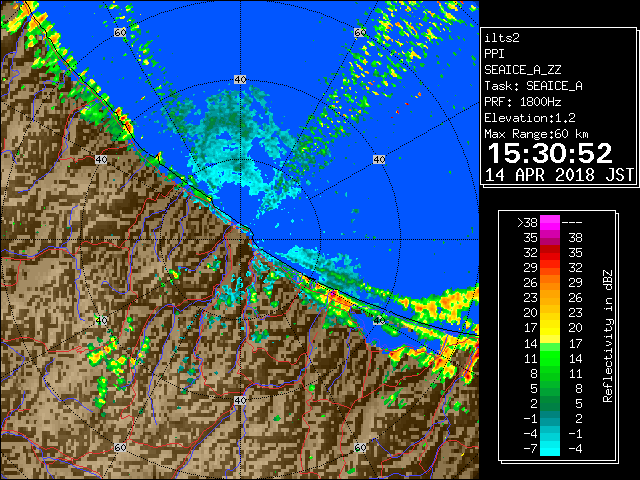Click the 40 km ring label east-northeast over the sea

pyautogui.click(x=379, y=160)
